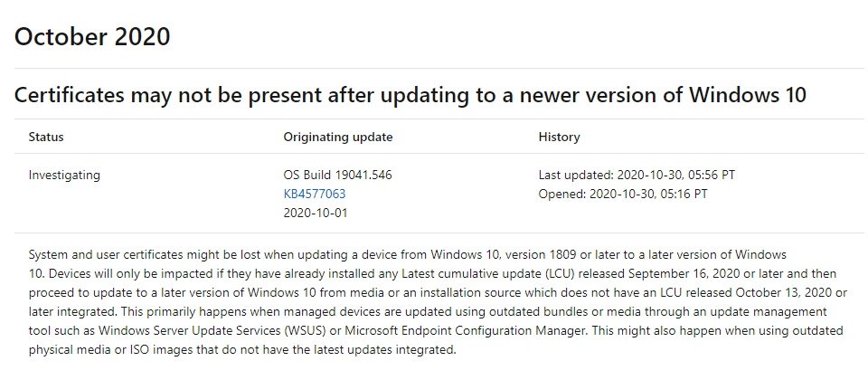Click the 2020-10-01 release date
Viewport: 868px width, 380px height.
(316, 213)
